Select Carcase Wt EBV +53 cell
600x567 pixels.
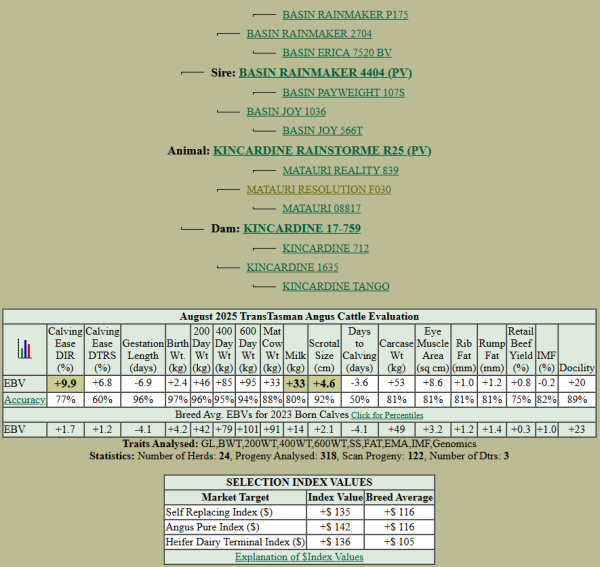coord(396,383)
